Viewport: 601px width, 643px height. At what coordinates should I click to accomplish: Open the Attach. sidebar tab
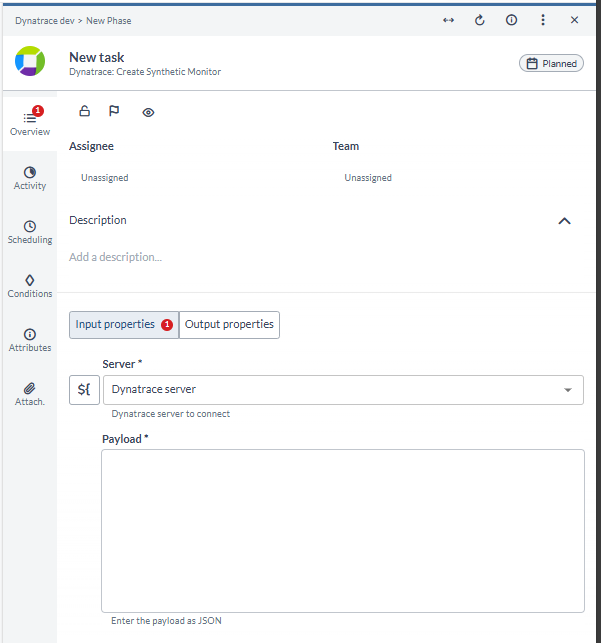(30, 394)
